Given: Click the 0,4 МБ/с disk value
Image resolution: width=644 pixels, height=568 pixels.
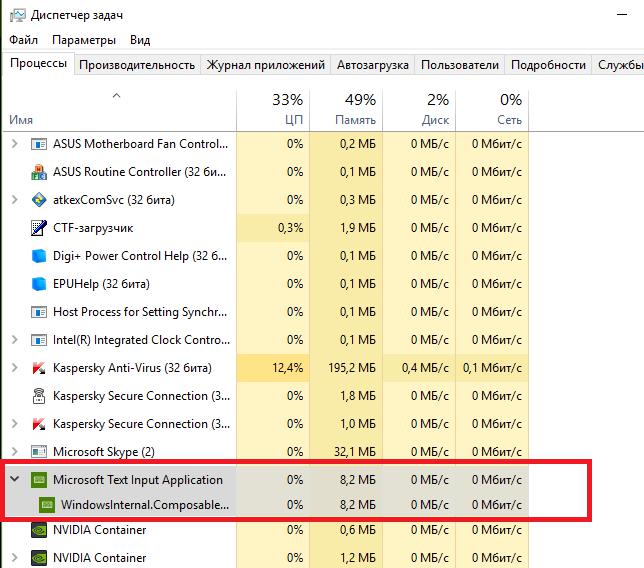Looking at the screenshot, I should click(425, 368).
